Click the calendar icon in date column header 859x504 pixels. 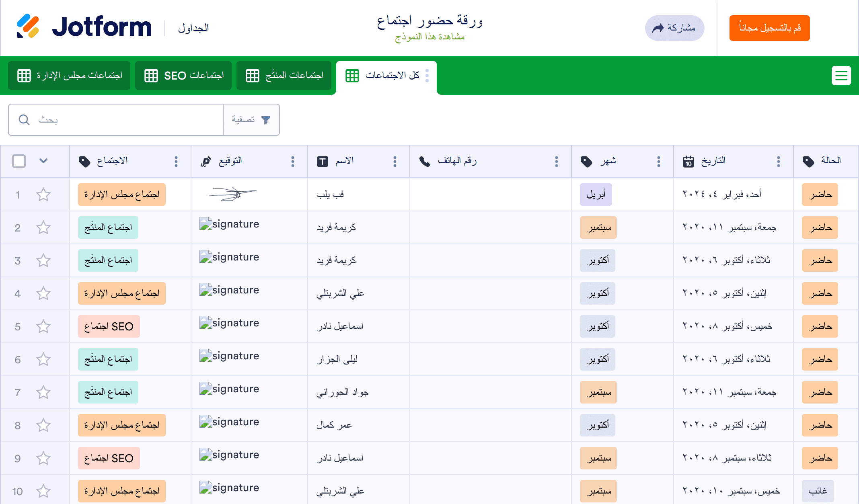pyautogui.click(x=688, y=162)
